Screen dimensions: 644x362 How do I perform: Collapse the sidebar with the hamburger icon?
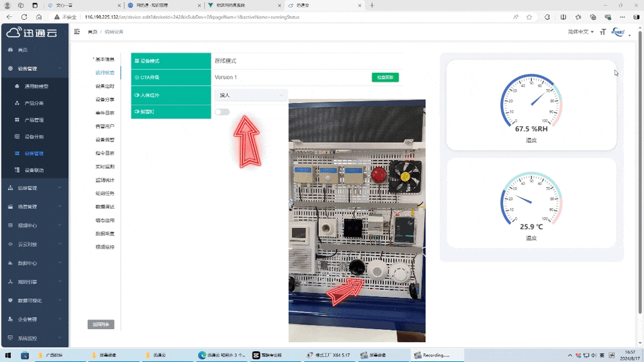pyautogui.click(x=77, y=32)
